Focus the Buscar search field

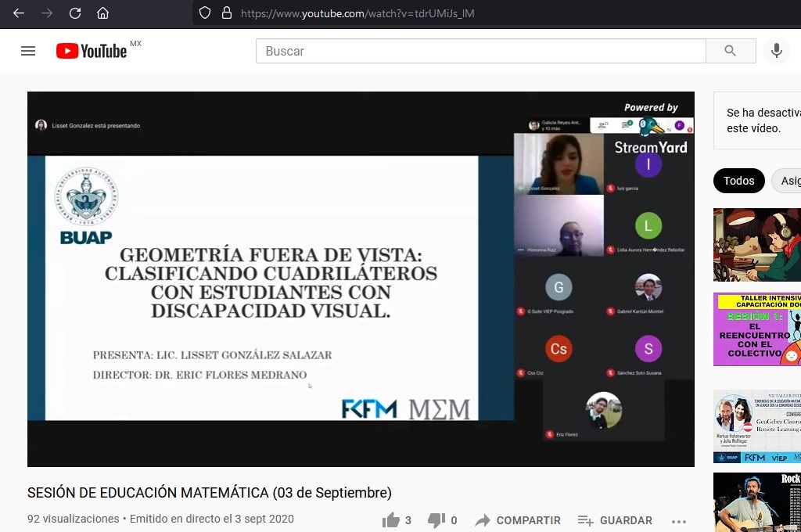(481, 51)
